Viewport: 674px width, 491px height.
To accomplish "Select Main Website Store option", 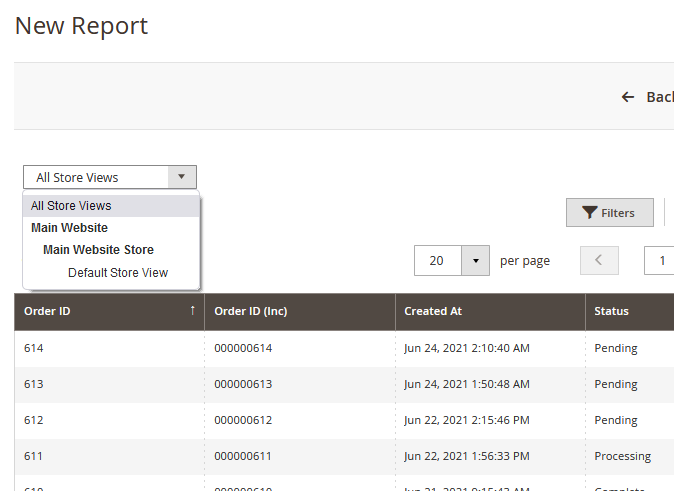I will tap(98, 250).
